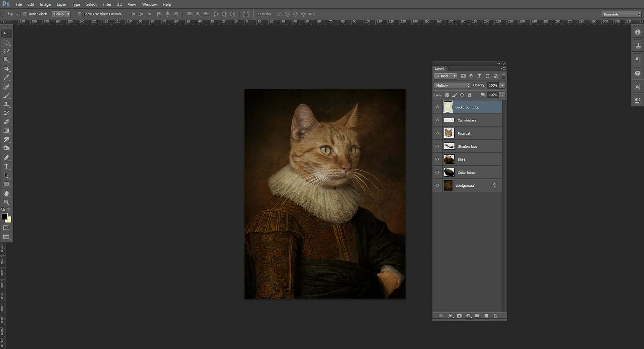Viewport: 644px width, 349px height.
Task: Select the Crop tool
Action: click(6, 69)
